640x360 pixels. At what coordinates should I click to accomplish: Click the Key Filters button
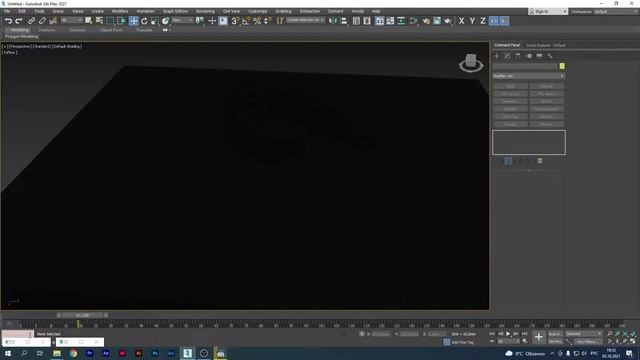pyautogui.click(x=588, y=341)
